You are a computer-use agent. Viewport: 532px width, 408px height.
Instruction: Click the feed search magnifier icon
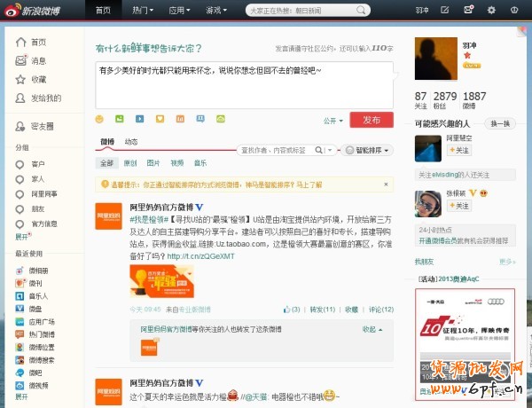point(318,150)
